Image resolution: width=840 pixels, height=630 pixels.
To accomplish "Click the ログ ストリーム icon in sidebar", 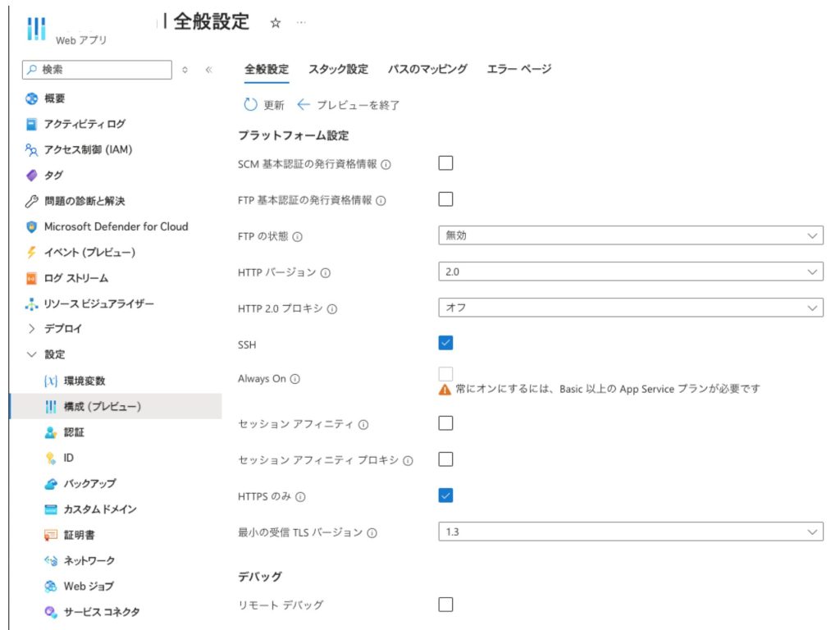I will 32,279.
